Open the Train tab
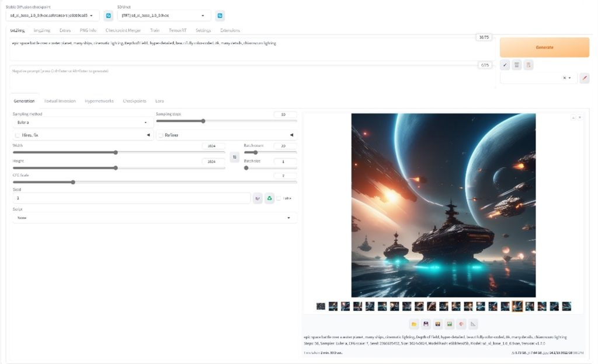Screen dimensions: 598x364 [154, 30]
